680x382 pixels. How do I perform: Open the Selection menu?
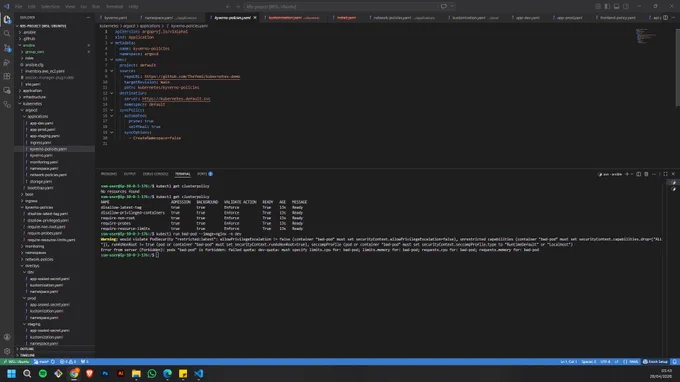point(50,7)
